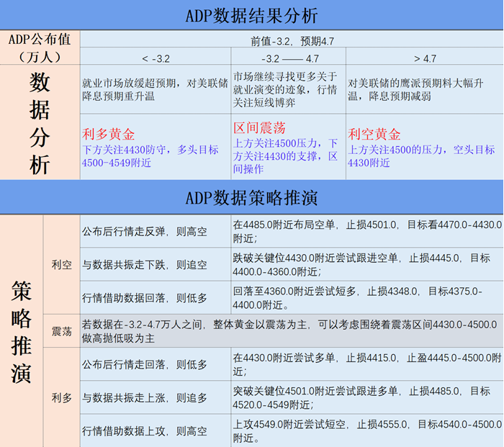Select the > 4.7 column header
504x447 pixels.
coord(425,58)
